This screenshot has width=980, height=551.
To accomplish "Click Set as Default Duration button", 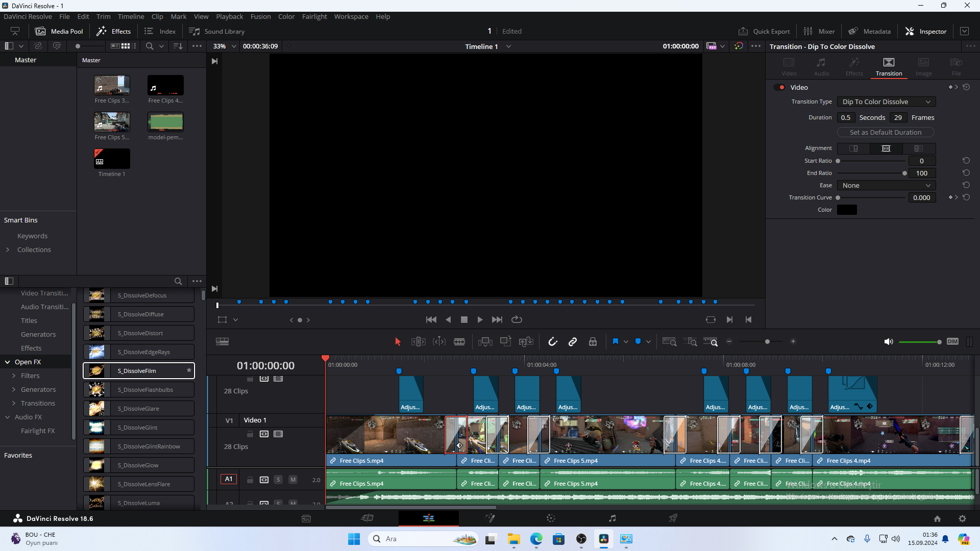I will click(x=885, y=132).
